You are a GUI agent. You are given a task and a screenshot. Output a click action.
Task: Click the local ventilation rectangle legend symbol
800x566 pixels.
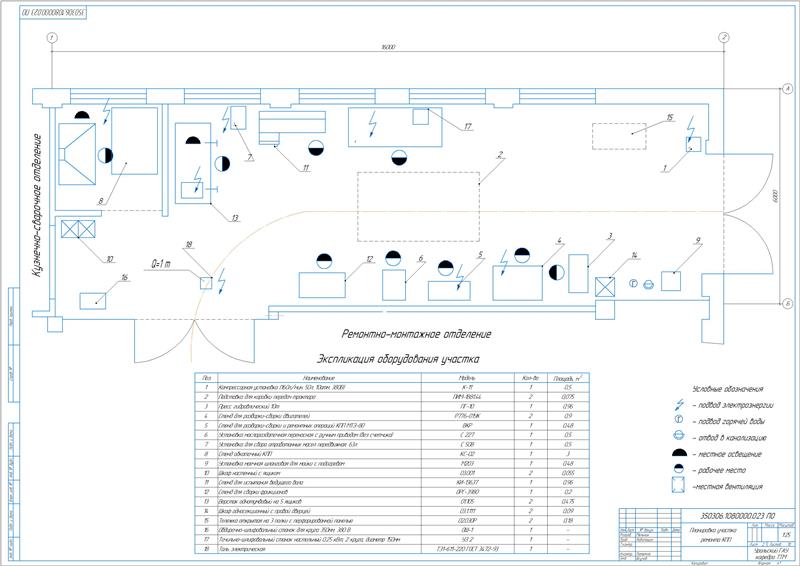pyautogui.click(x=678, y=485)
